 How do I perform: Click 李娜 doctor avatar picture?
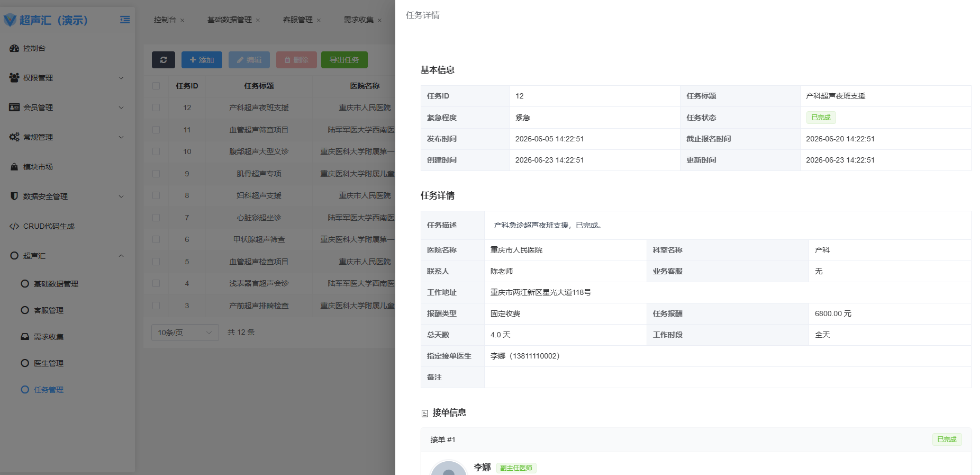[x=449, y=469]
